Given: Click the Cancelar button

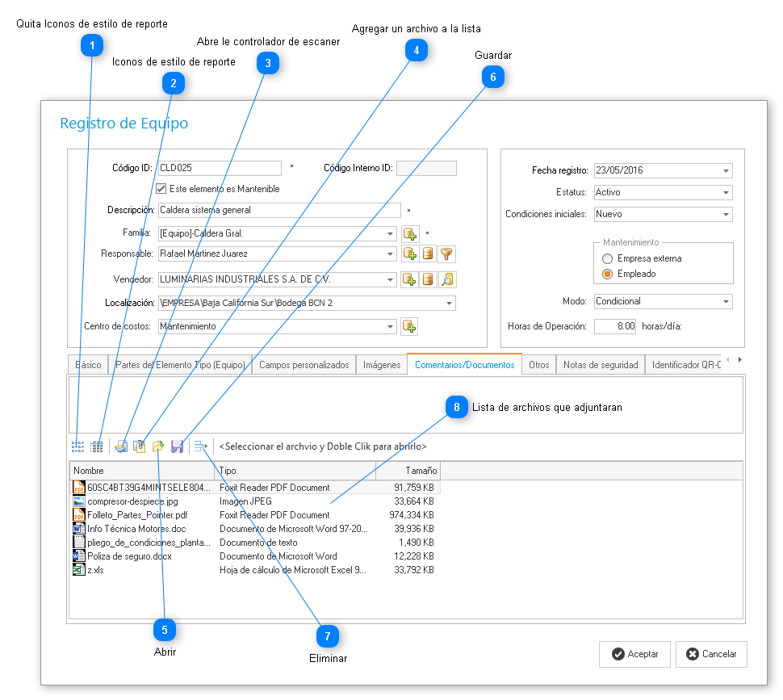Looking at the screenshot, I should click(711, 654).
